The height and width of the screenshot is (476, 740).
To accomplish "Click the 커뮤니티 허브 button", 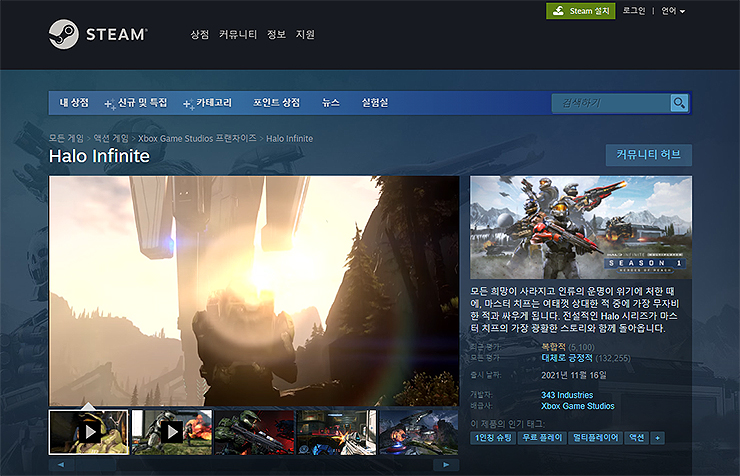I will [648, 155].
